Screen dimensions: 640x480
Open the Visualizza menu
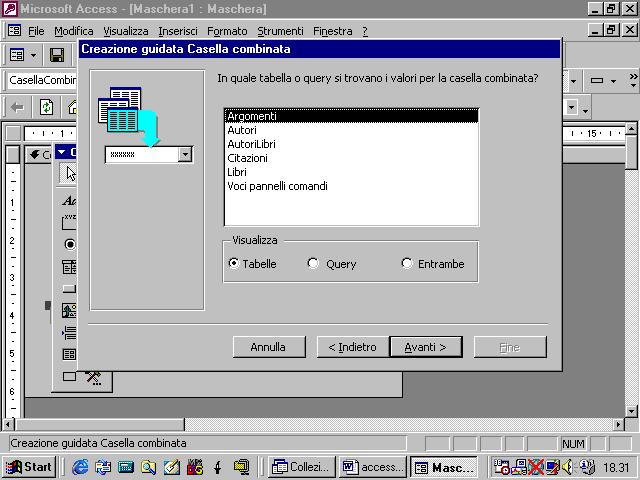coord(125,31)
